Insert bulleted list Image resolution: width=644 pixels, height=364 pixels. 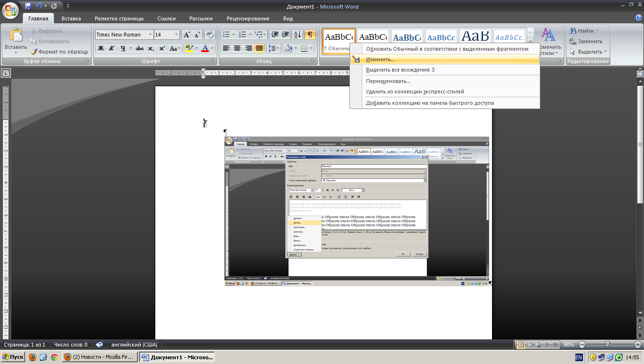(226, 35)
